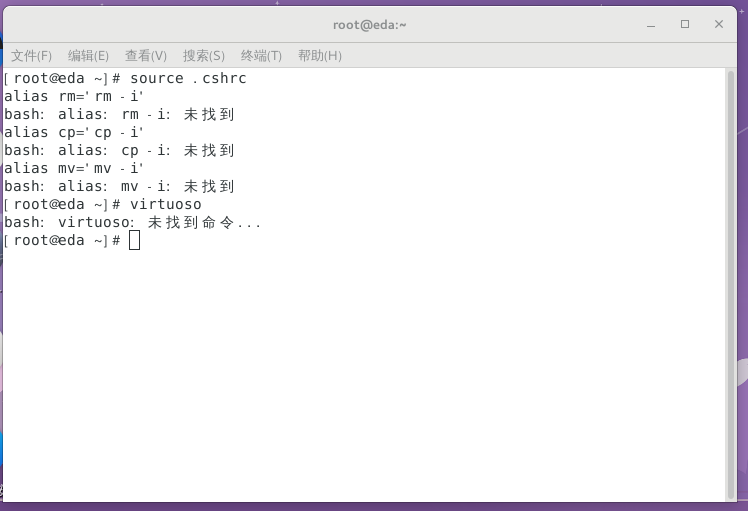The height and width of the screenshot is (511, 748).
Task: Open the 查看(V) menu
Action: [x=146, y=56]
